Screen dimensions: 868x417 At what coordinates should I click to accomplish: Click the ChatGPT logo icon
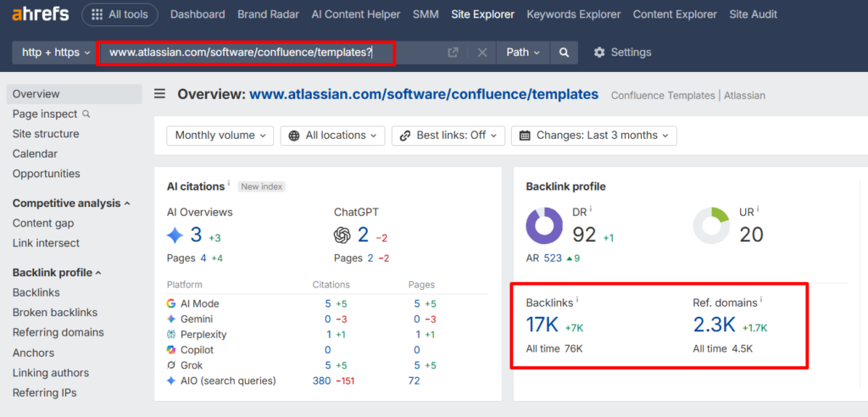[342, 236]
